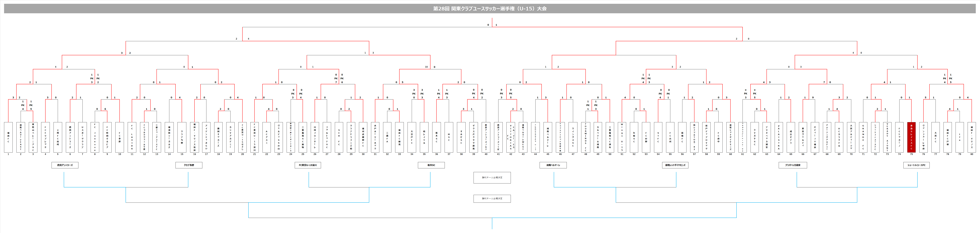
Task: Select the 川崎フロンターレ team box numbered 26
Action: 315,137
